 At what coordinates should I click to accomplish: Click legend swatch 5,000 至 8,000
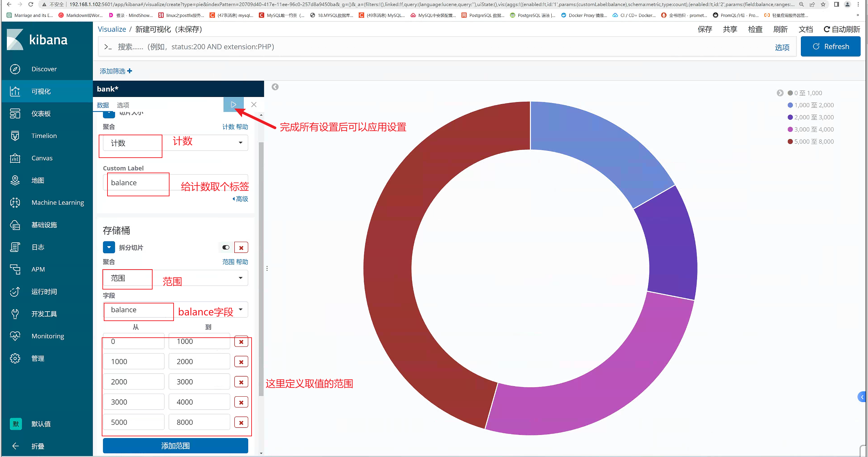coord(790,141)
